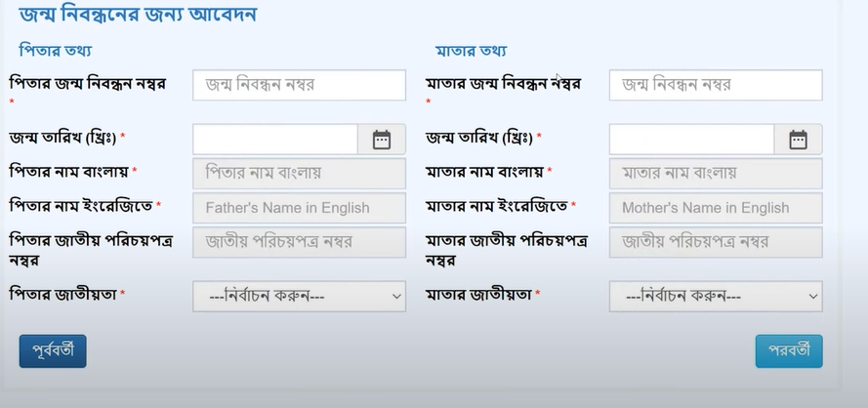
Task: Expand পিতার জাতীয়তা dropdown
Action: 299,296
